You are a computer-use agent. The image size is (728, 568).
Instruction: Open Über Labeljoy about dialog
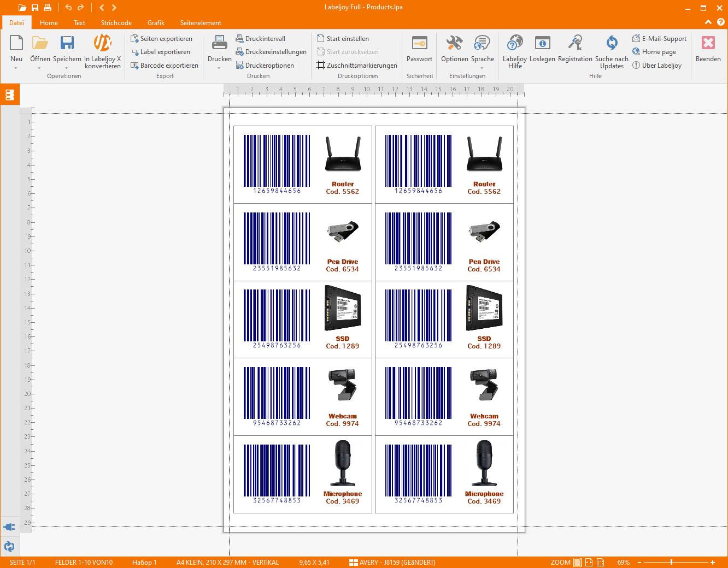(x=657, y=66)
